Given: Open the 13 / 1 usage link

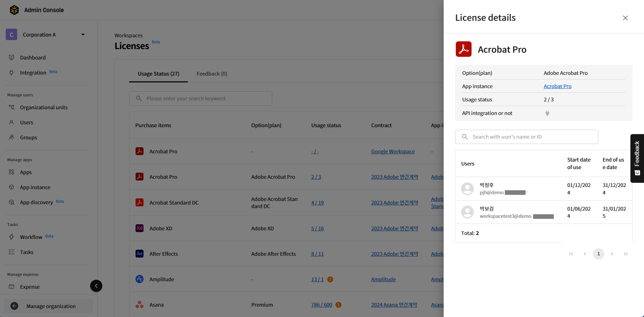Looking at the screenshot, I should [317, 279].
